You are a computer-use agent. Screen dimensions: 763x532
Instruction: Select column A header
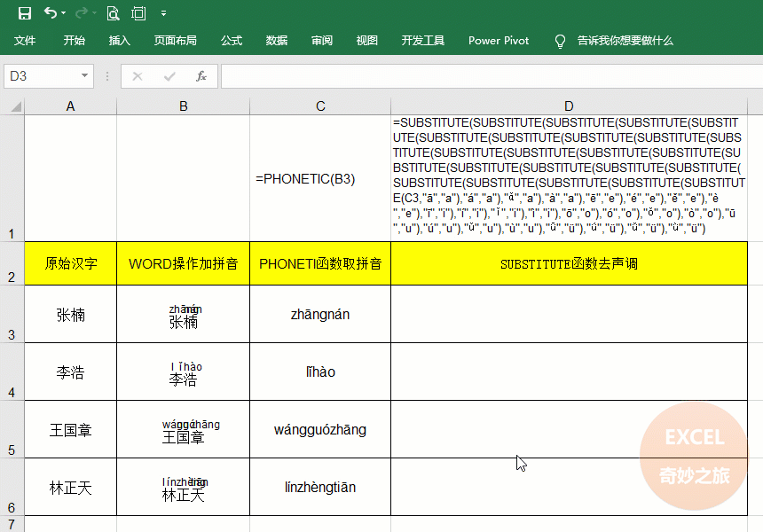(71, 106)
